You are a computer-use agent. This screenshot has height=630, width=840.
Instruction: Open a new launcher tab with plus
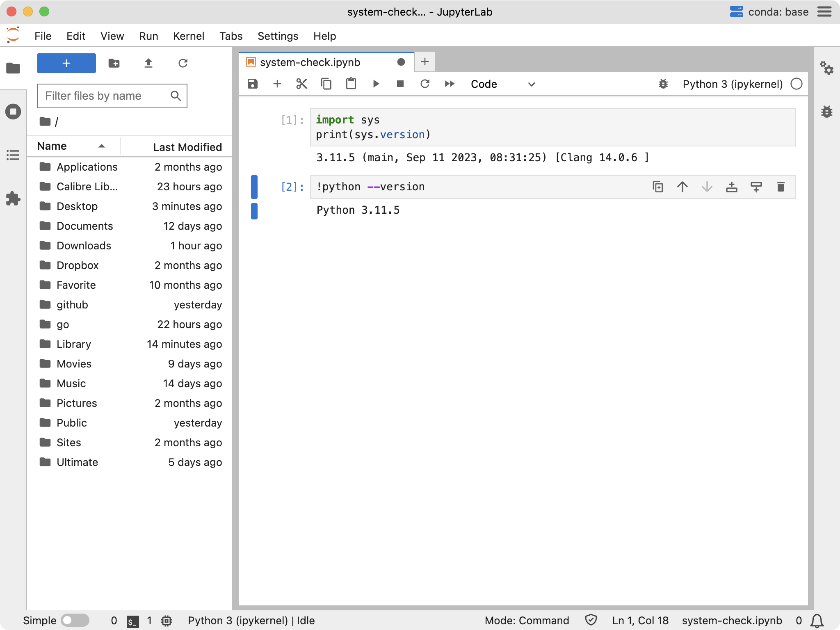pyautogui.click(x=425, y=62)
